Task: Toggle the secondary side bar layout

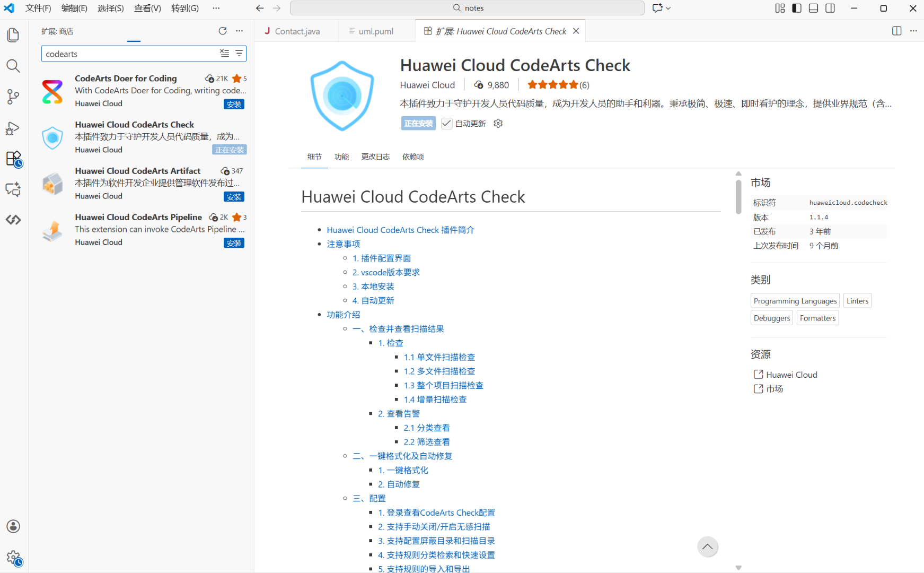Action: (831, 8)
